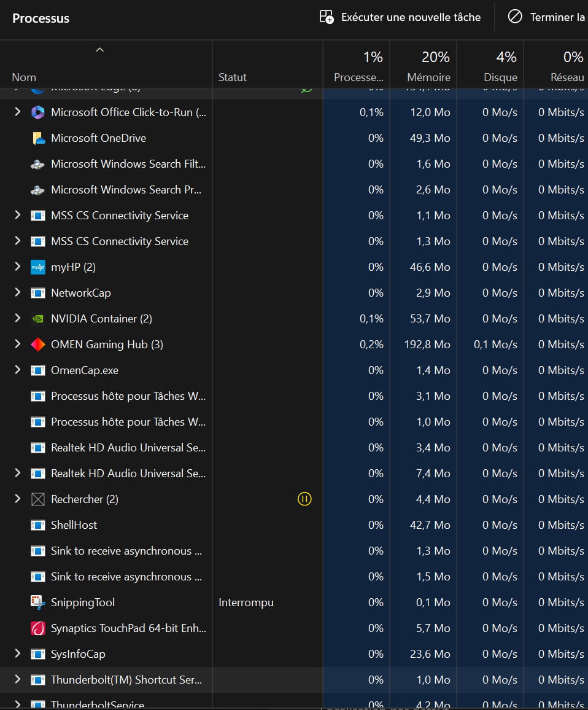Screen dimensions: 588x710
Task: Select the '192,8 Mo' memory cell of OMEN Gaming Hub
Action: coord(427,345)
